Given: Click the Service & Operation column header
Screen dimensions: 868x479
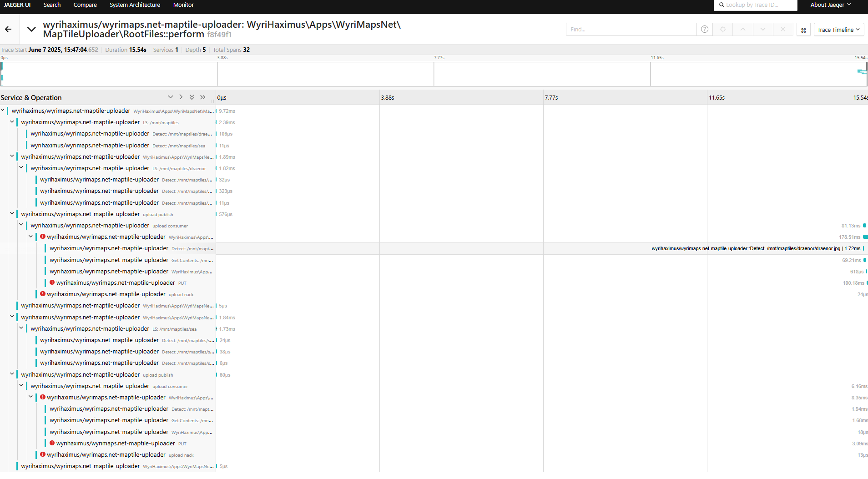Looking at the screenshot, I should (31, 98).
